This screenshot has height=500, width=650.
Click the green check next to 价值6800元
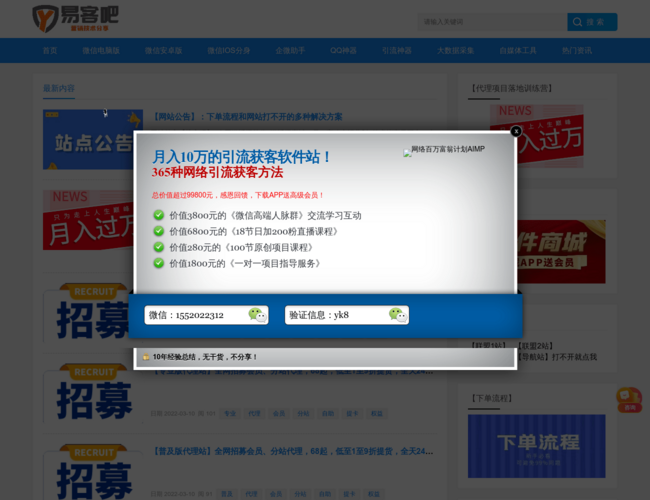[158, 231]
